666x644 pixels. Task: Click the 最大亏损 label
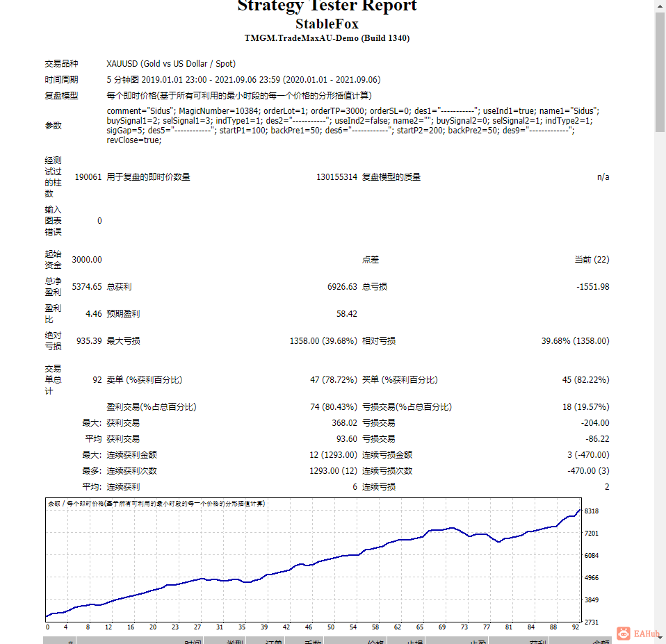pos(123,341)
